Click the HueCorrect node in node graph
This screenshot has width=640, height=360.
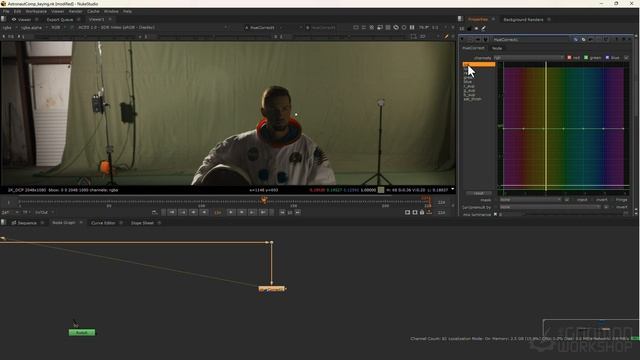(x=272, y=289)
